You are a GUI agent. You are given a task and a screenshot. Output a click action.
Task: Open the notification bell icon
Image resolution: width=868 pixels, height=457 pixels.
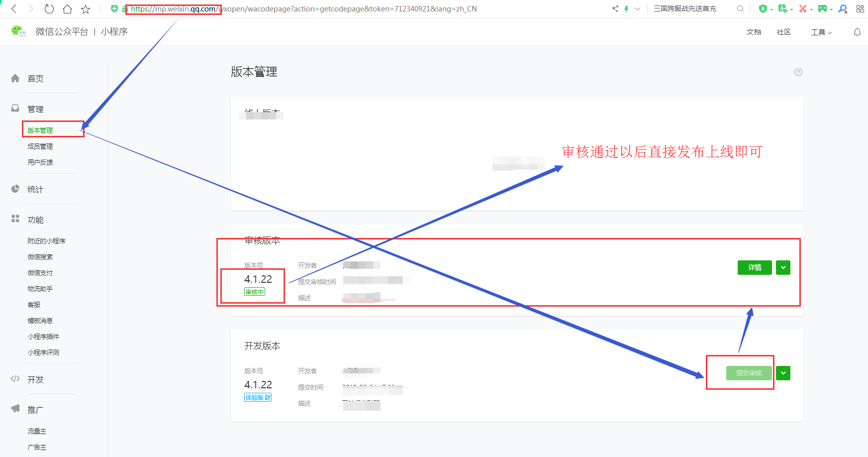point(857,32)
